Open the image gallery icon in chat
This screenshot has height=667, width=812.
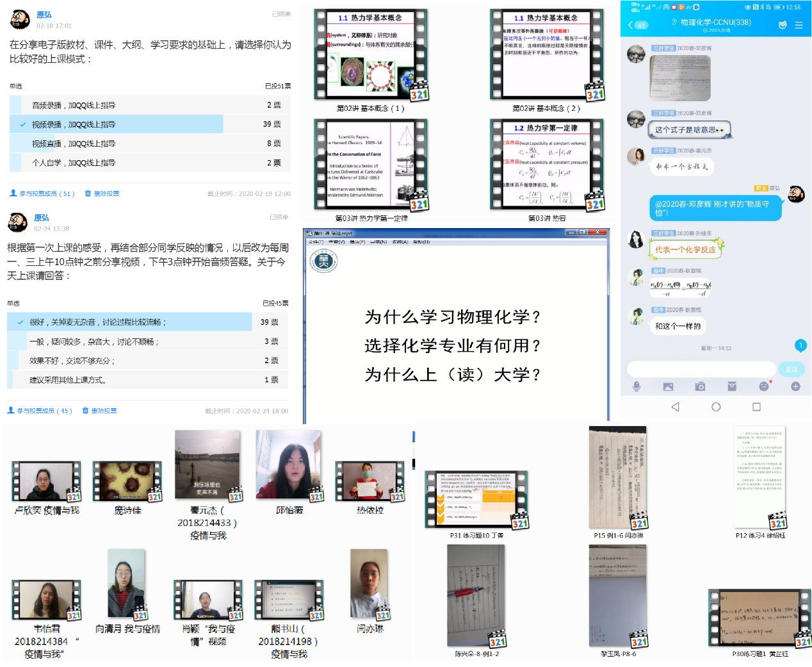tap(668, 386)
